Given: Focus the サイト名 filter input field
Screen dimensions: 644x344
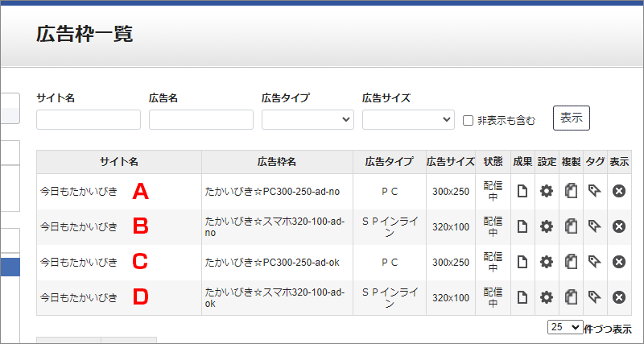Looking at the screenshot, I should pos(89,119).
